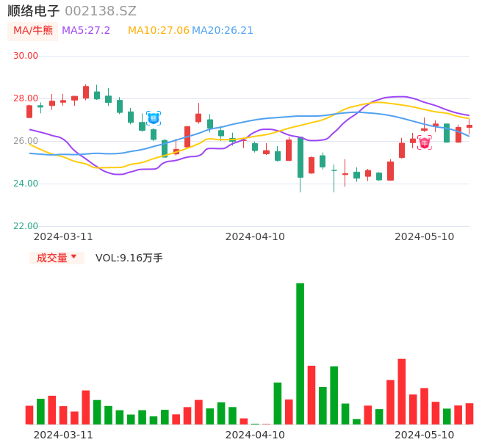Click the red bull signal marker
The image size is (504, 445).
425,142
